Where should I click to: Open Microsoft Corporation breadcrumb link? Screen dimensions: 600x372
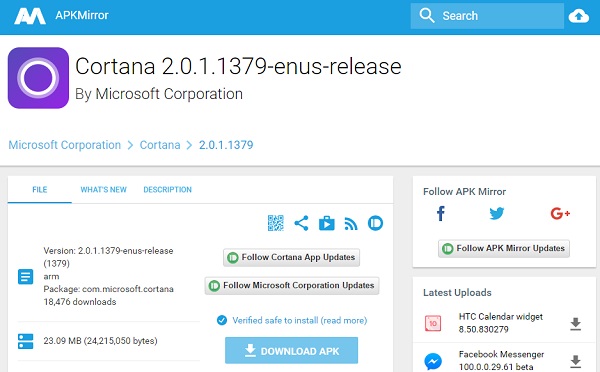[65, 145]
